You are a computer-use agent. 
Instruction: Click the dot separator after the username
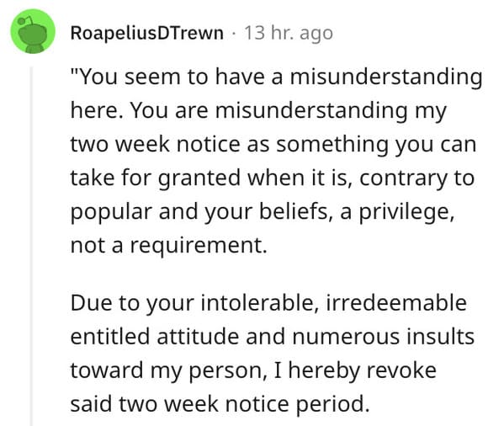tap(234, 33)
